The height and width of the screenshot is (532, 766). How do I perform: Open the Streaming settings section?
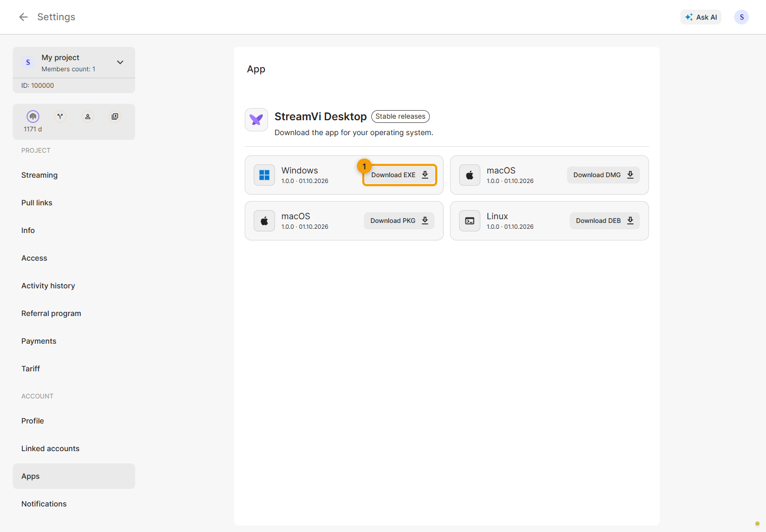(74, 175)
